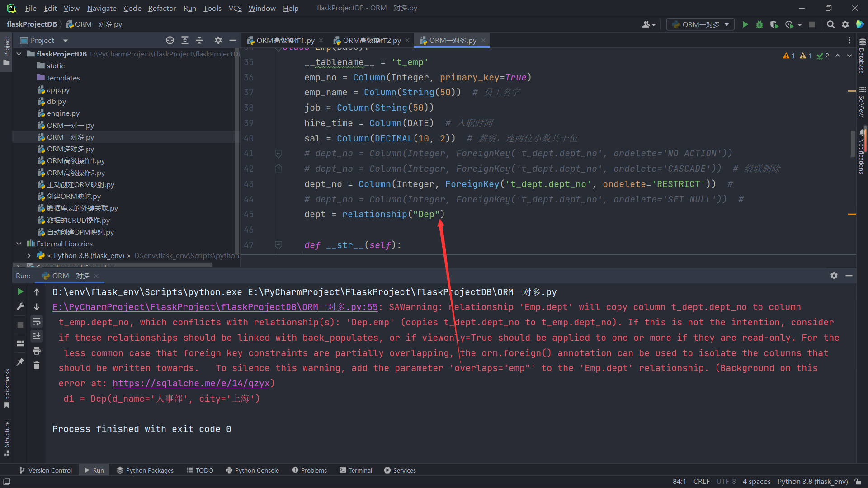Toggle soft-wrap in Run console

[x=37, y=321]
